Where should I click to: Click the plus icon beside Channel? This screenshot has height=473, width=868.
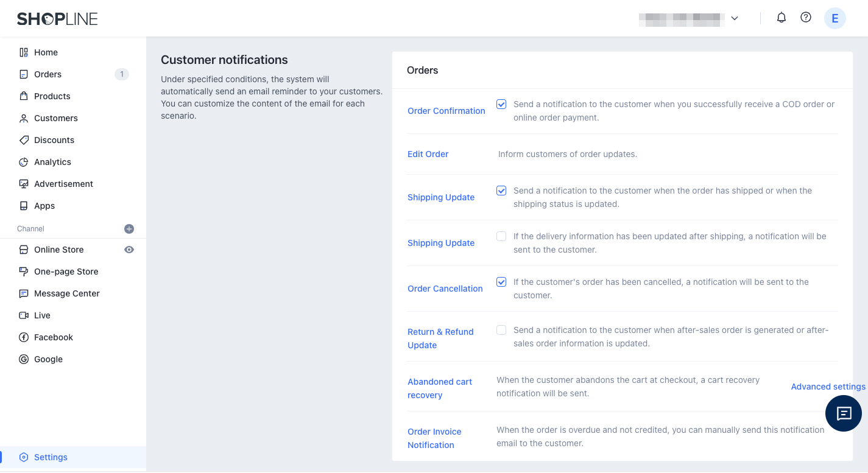(x=129, y=229)
